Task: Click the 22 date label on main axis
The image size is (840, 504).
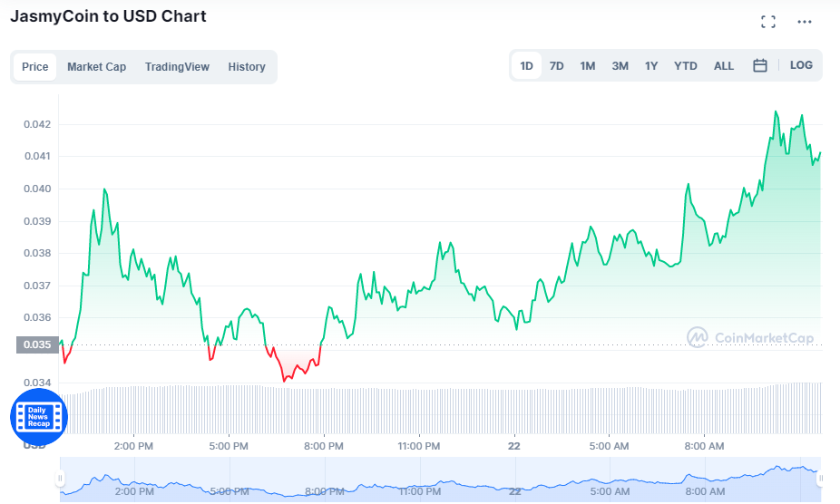Action: pyautogui.click(x=513, y=446)
